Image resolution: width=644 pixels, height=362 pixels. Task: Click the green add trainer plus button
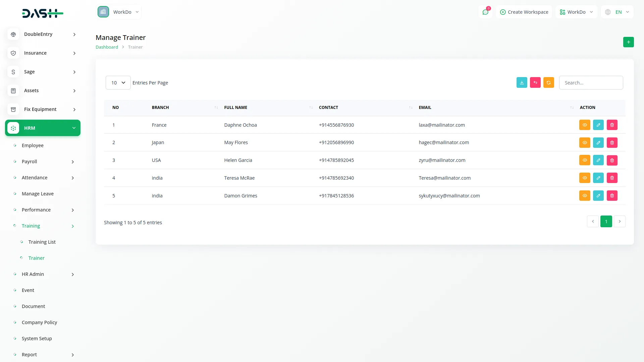[628, 42]
